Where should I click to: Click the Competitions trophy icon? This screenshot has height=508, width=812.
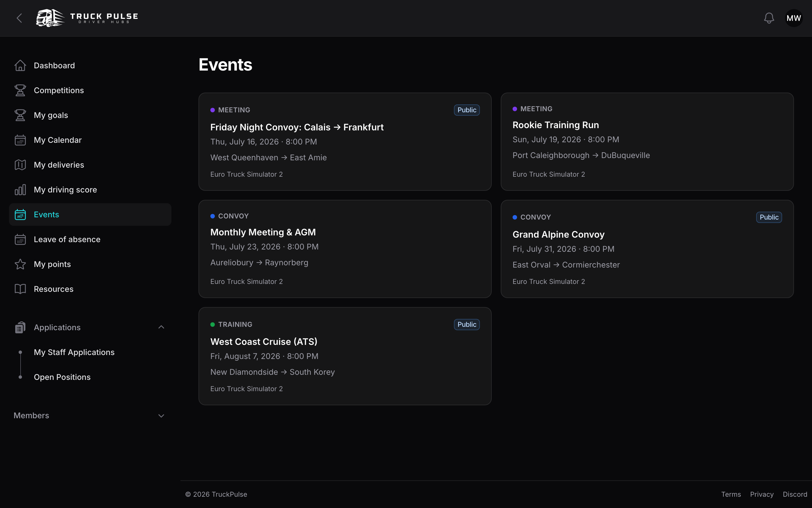(x=20, y=90)
